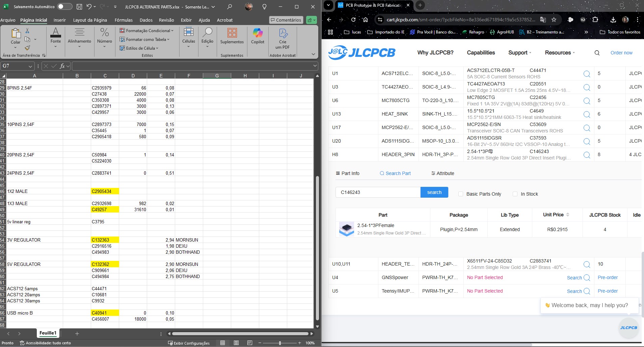This screenshot has height=347, width=644.
Task: Sort by Unit Price column arrows
Action: point(568,215)
